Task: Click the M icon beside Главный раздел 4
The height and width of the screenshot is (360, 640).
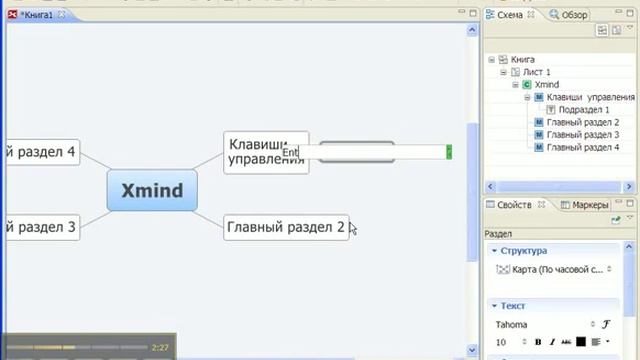Action: pos(539,147)
